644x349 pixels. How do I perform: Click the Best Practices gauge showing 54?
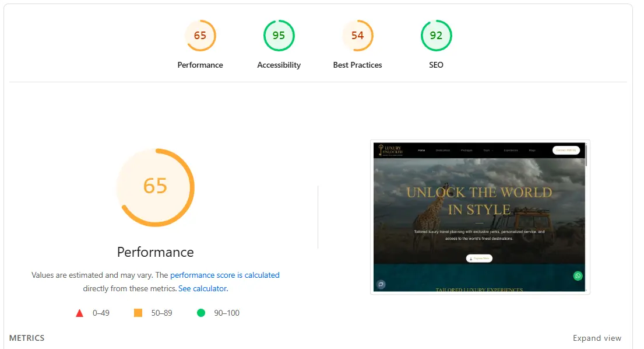pos(357,36)
